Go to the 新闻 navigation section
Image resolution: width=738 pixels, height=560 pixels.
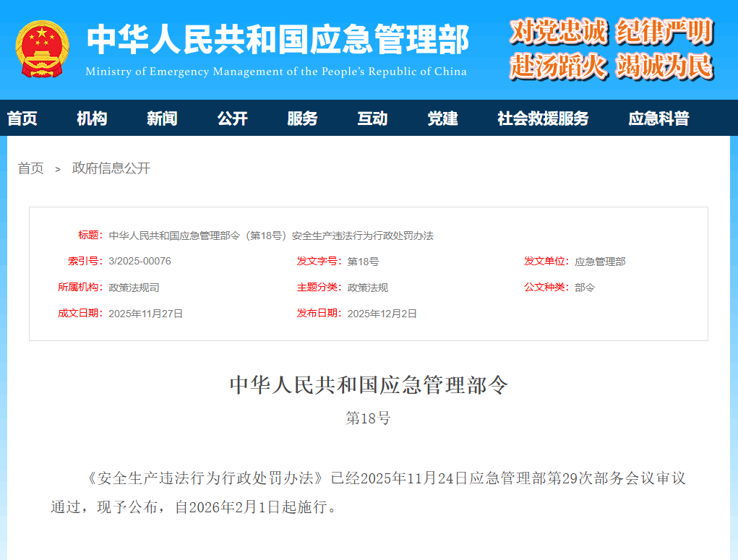click(x=162, y=119)
